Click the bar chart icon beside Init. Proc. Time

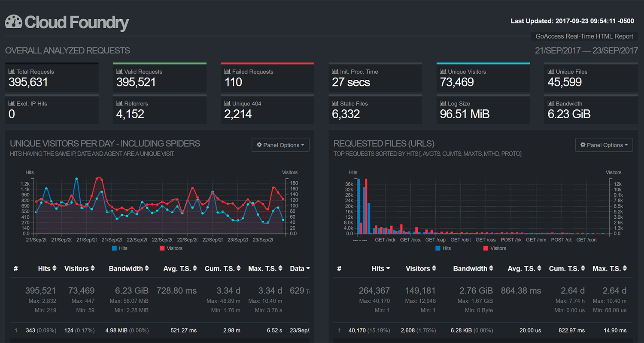pos(335,72)
